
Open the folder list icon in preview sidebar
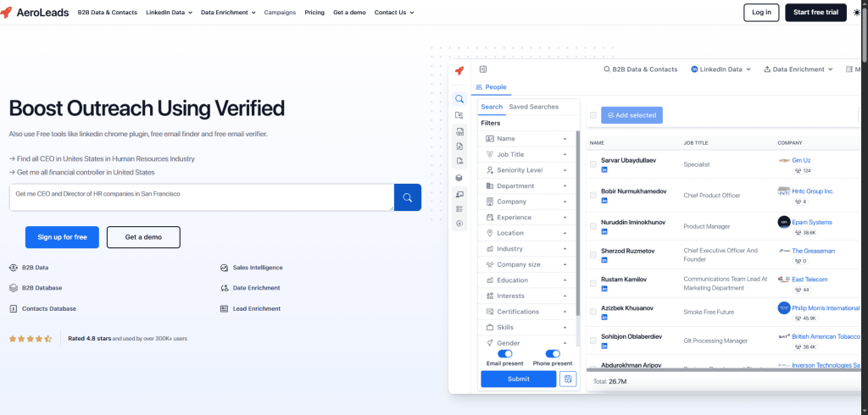tap(459, 115)
